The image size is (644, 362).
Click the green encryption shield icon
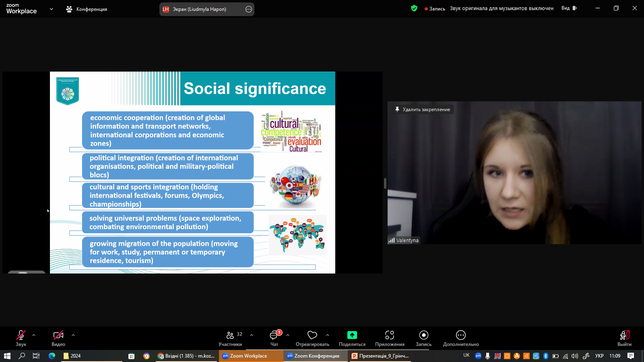414,8
